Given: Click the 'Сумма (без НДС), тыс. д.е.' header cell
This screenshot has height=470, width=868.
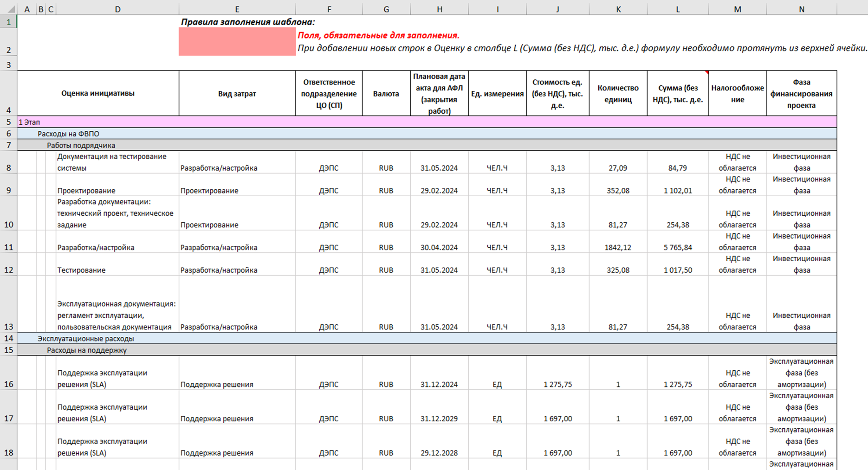Looking at the screenshot, I should pos(678,94).
